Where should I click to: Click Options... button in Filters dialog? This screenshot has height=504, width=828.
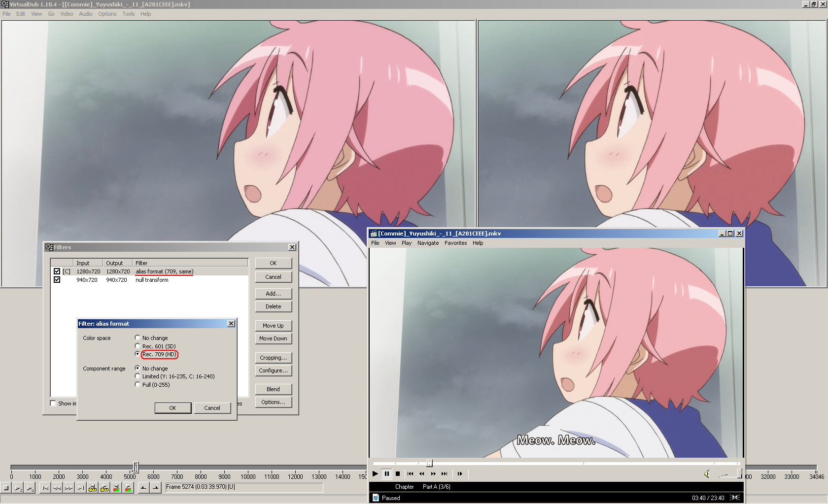(x=274, y=402)
